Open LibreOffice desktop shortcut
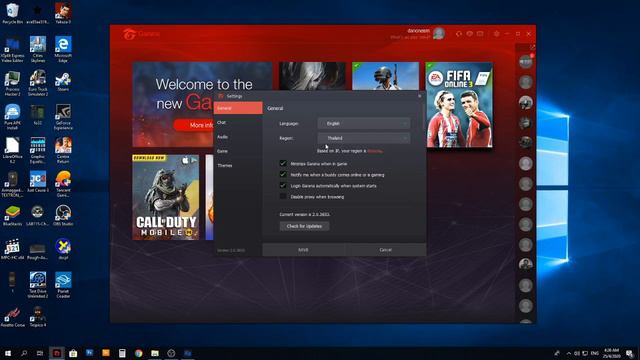Screen dimensions: 640x360 coord(12,151)
